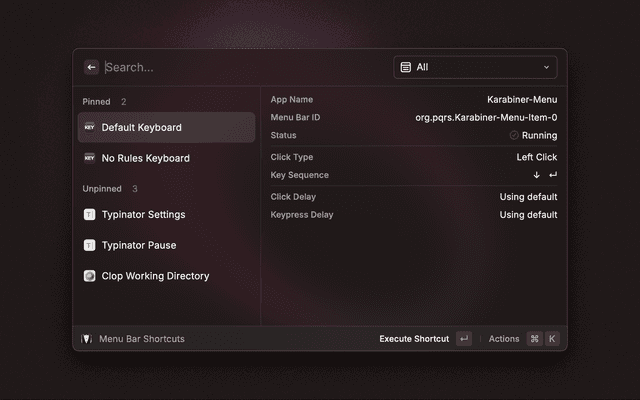Click the Default Keyboard item's KEY icon

tap(90, 128)
